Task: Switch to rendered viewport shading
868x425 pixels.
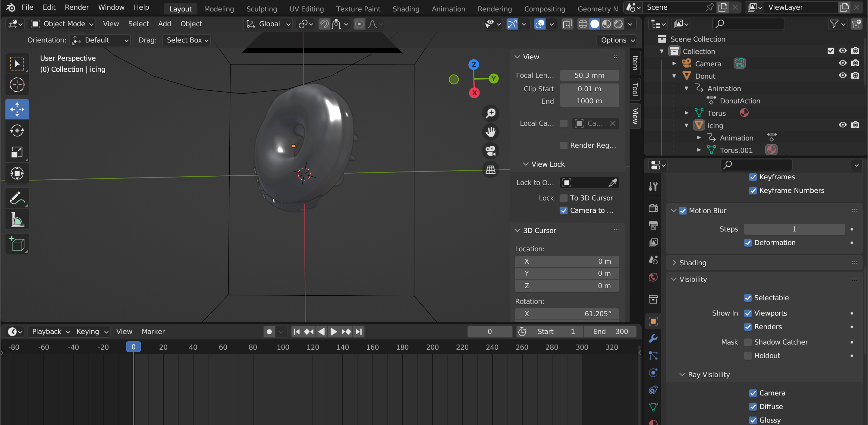Action: click(x=618, y=24)
